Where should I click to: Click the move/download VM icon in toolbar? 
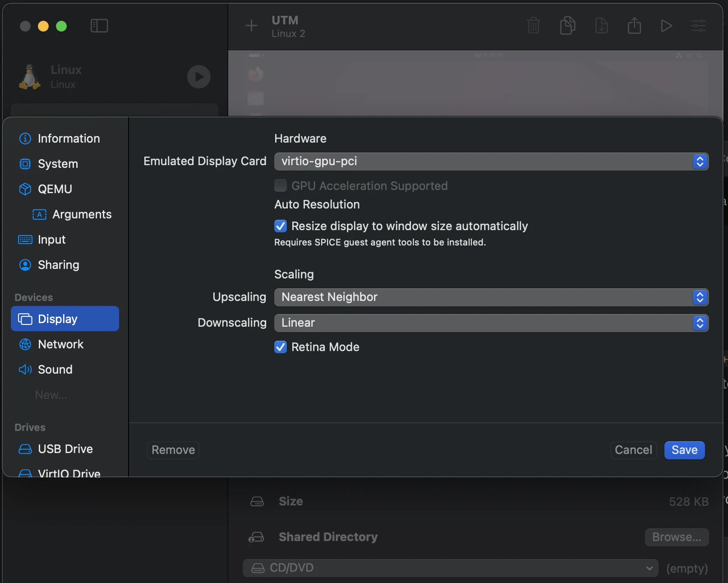[x=601, y=25]
